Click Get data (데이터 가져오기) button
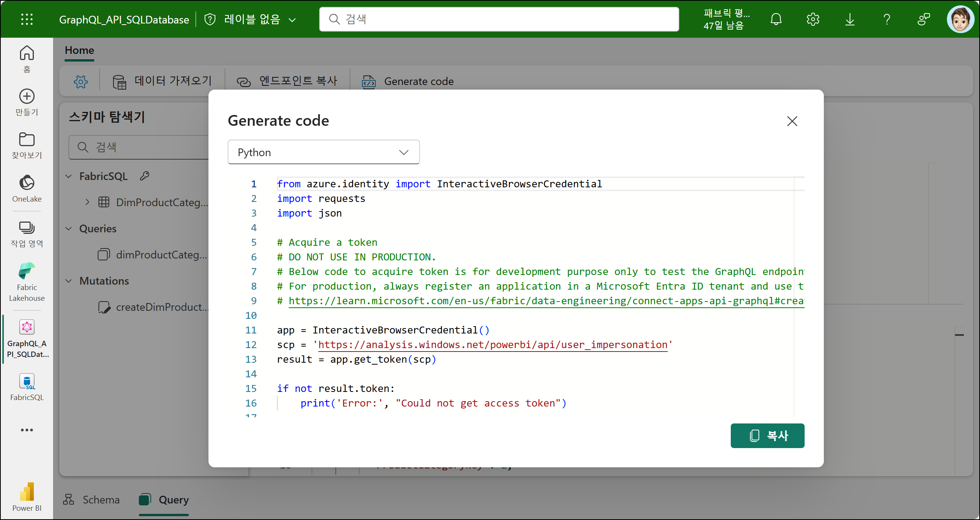 [x=162, y=81]
